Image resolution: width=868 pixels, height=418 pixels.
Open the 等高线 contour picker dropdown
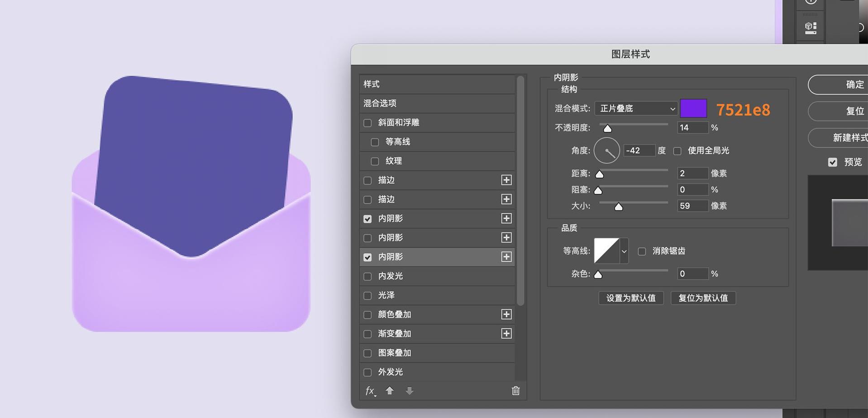click(624, 251)
